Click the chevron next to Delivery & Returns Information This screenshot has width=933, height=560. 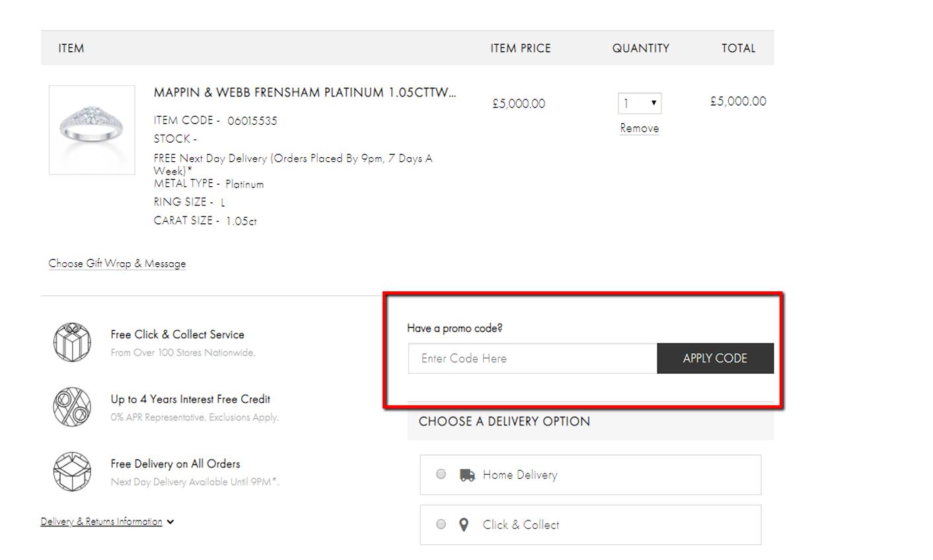170,521
